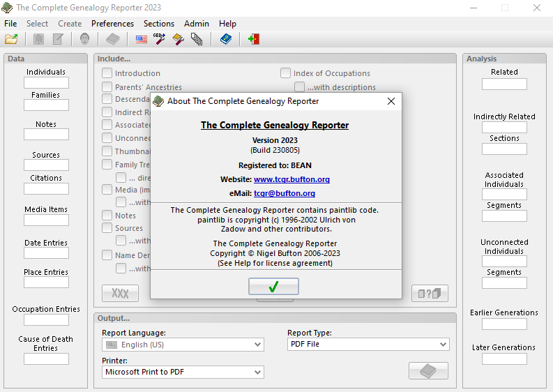Click the stacked pages toolbar icon
The height and width of the screenshot is (392, 553).
197,39
